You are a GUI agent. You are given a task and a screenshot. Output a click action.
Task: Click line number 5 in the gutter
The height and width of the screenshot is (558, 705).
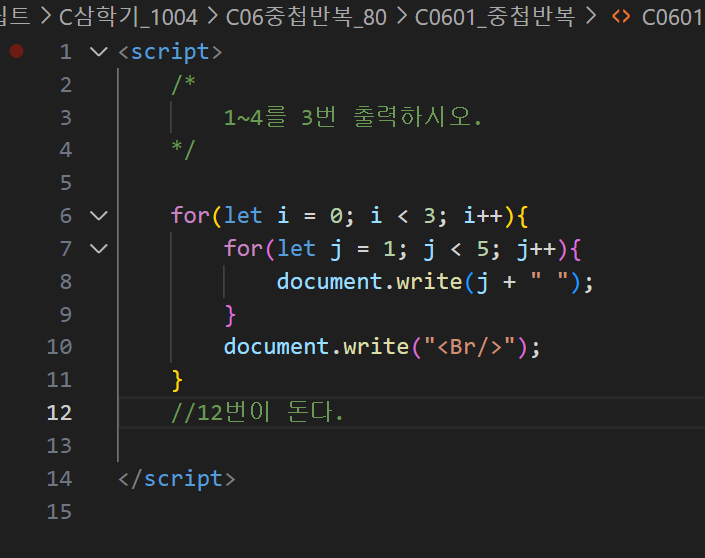pos(66,183)
